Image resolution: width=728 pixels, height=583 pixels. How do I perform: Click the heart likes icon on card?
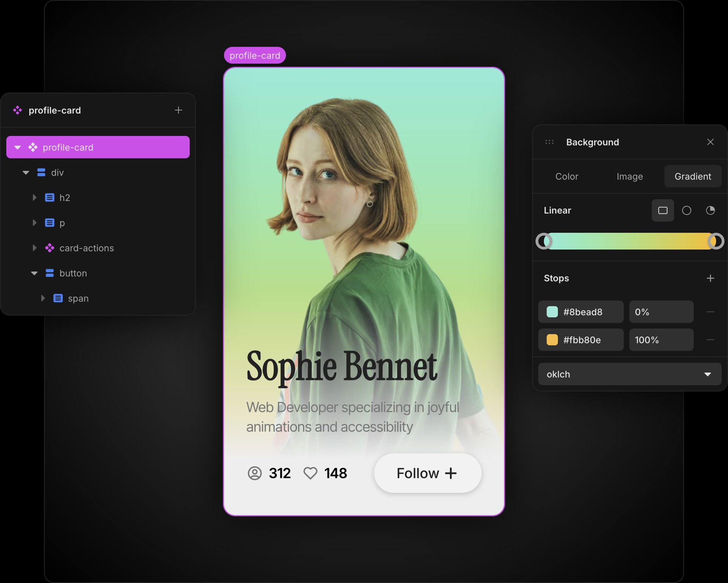(310, 473)
